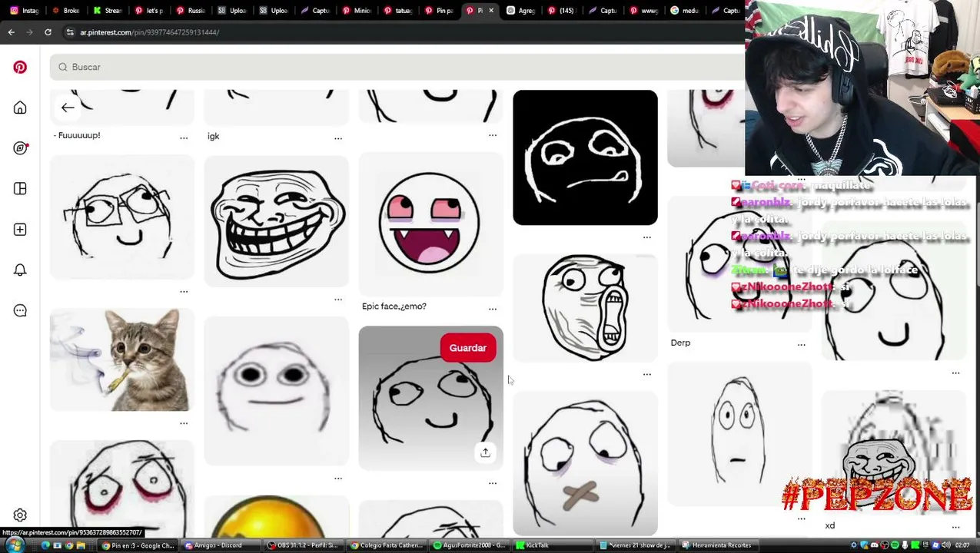The height and width of the screenshot is (553, 980).
Task: Open more options under the smoking cat pin
Action: [x=184, y=422]
